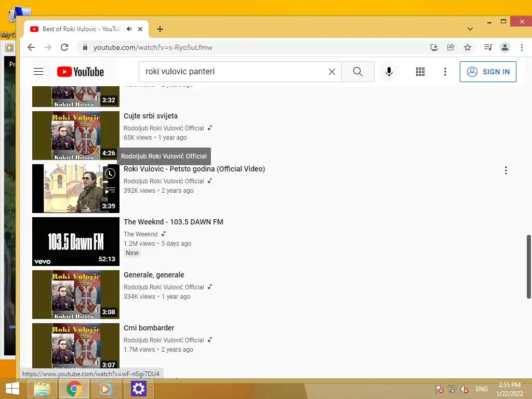Open The Weeknd channel name
This screenshot has width=532, height=399.
click(140, 234)
